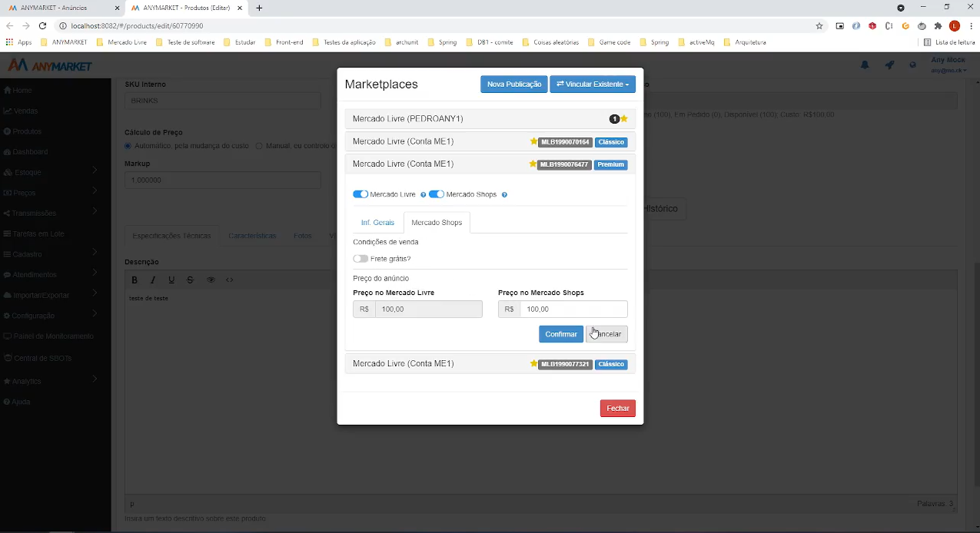Open Home in the sidebar

[18, 91]
